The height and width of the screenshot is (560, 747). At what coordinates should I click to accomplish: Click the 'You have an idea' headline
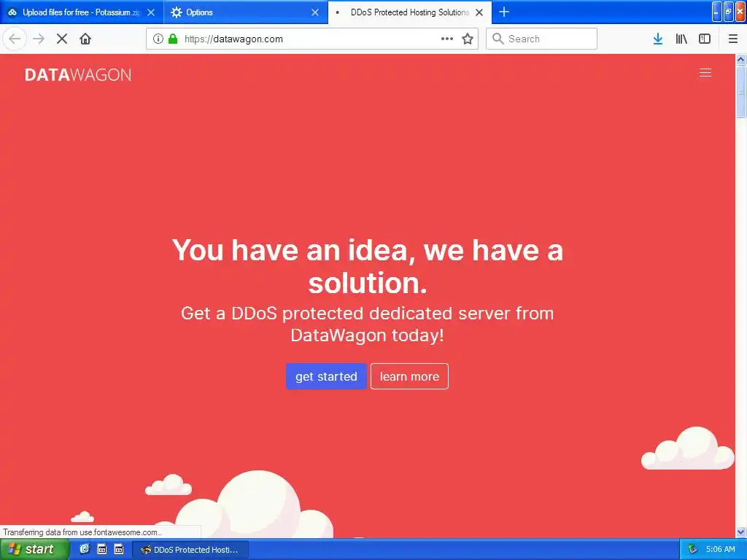tap(368, 266)
